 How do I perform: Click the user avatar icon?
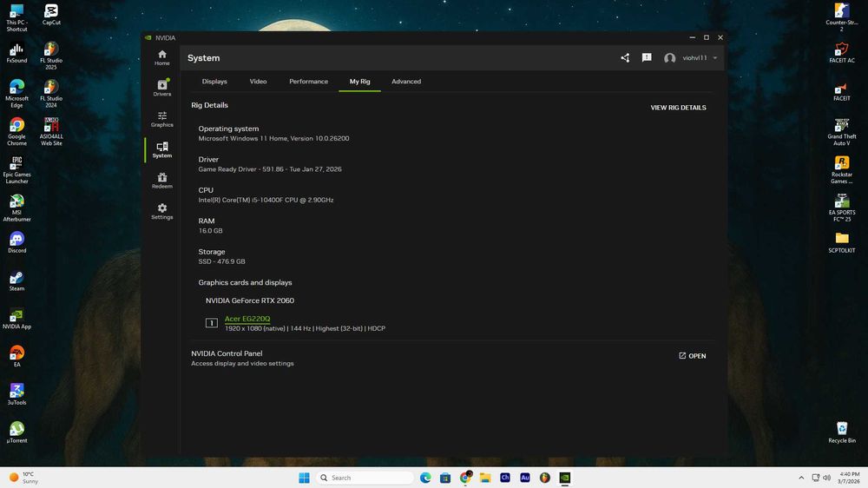coord(669,58)
